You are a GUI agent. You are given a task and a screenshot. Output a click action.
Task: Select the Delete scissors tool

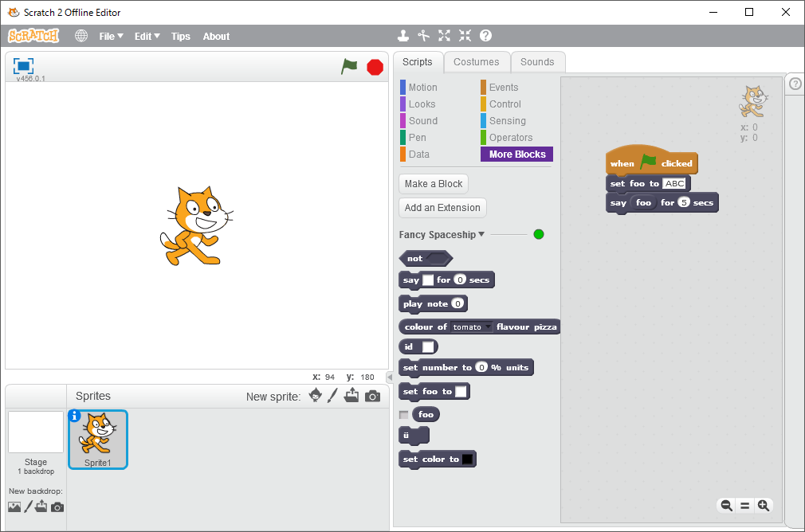(424, 36)
